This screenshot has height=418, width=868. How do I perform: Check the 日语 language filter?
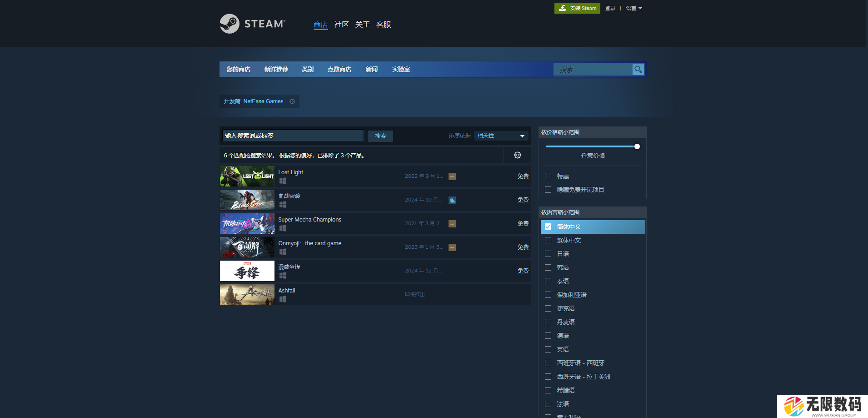pos(548,254)
